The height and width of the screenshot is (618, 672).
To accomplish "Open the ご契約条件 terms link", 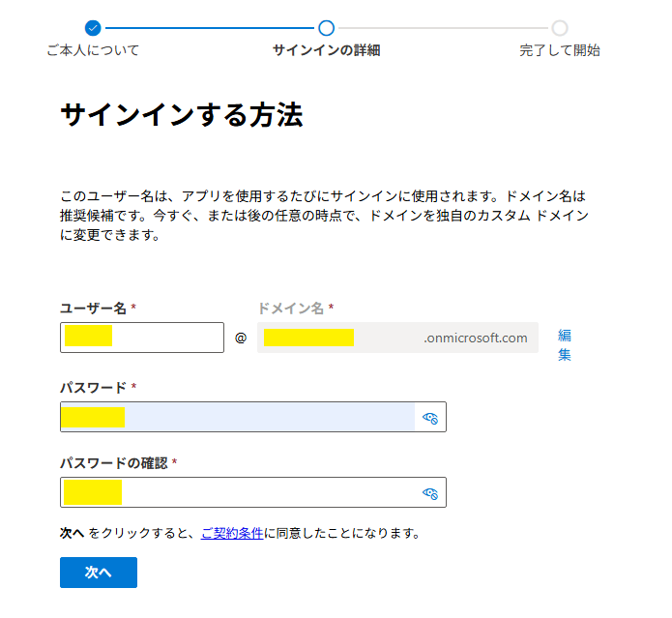I will click(232, 533).
